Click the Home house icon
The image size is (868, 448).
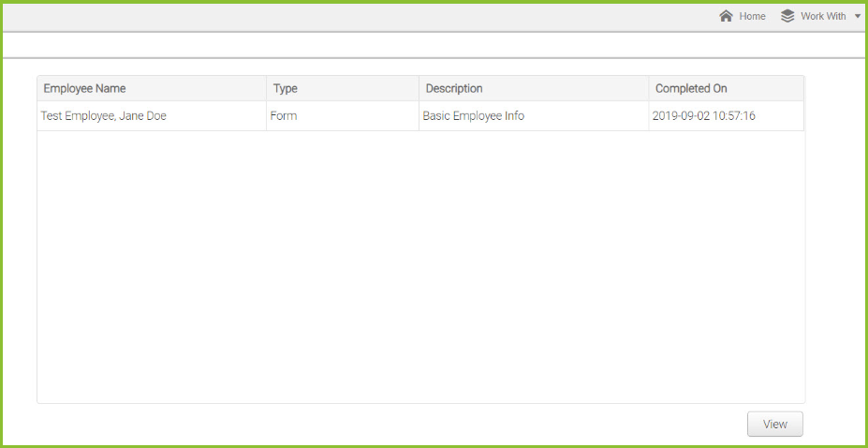tap(726, 16)
